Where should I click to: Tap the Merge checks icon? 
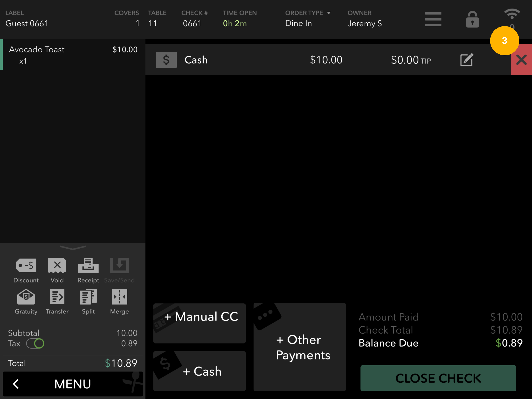tap(120, 297)
